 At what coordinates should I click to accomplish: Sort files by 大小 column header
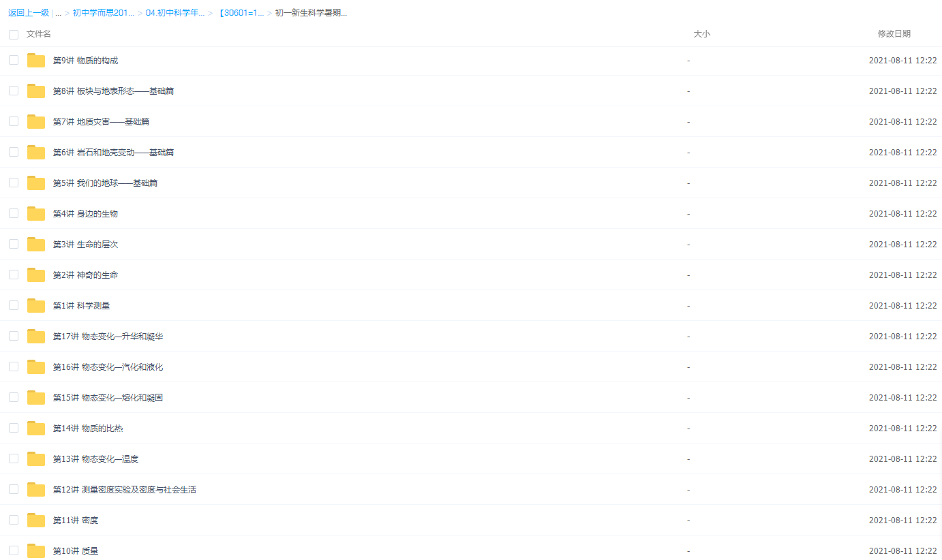point(701,34)
